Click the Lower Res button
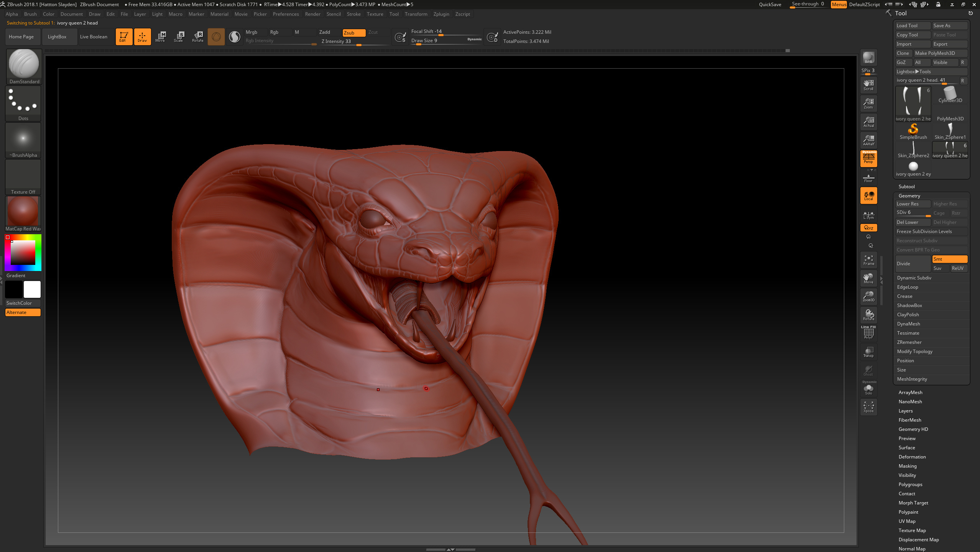The image size is (980, 552). (913, 204)
